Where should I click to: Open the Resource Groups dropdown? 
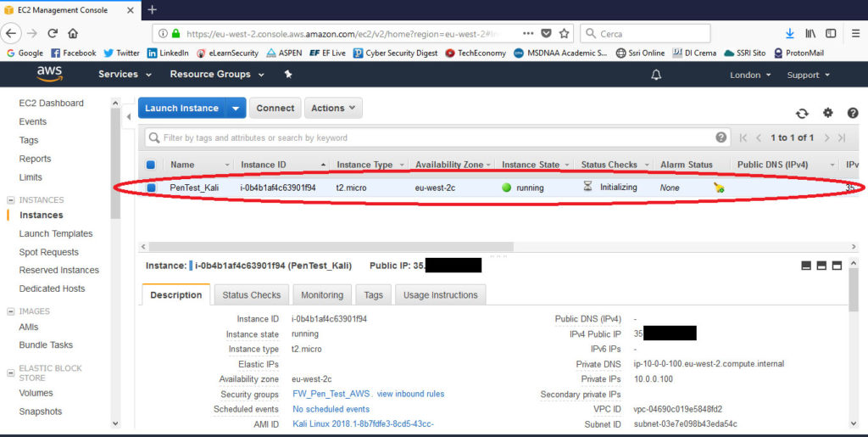tap(217, 74)
